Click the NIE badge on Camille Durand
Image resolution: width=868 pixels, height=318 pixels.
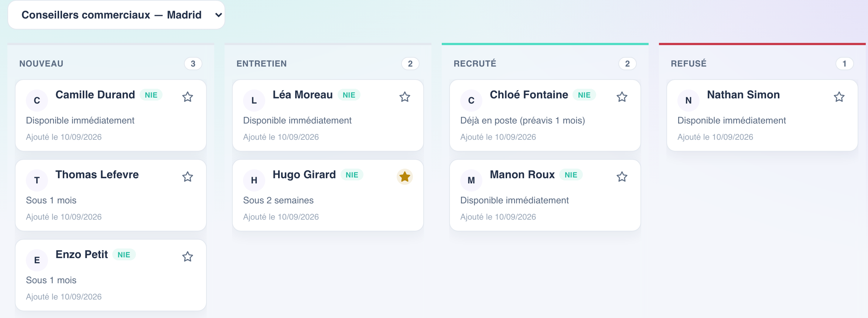pyautogui.click(x=151, y=95)
